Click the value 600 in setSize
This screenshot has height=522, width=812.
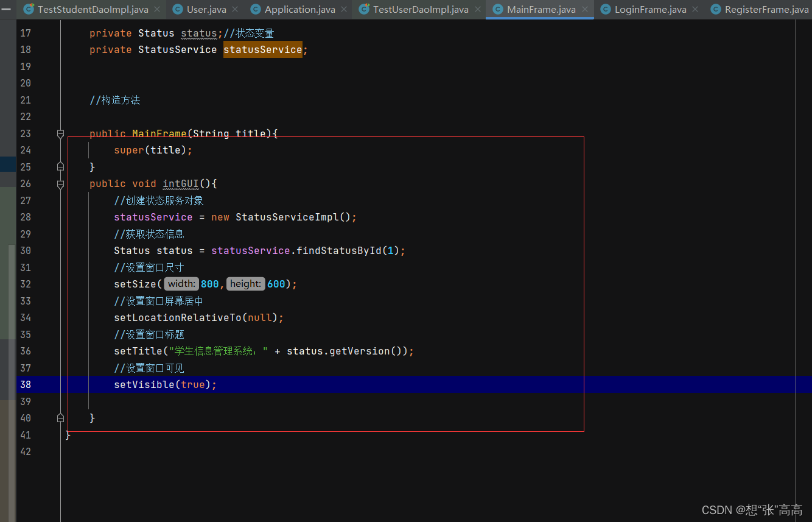(x=276, y=284)
